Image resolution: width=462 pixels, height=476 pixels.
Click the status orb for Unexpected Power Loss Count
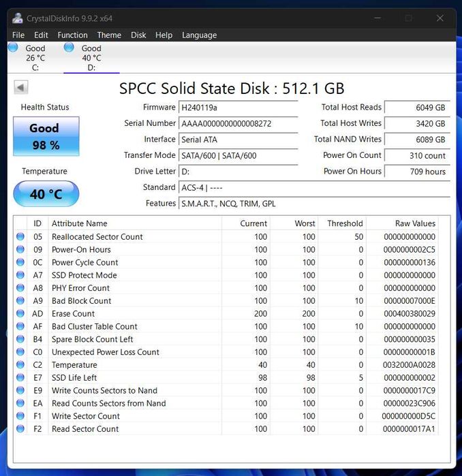click(x=20, y=351)
